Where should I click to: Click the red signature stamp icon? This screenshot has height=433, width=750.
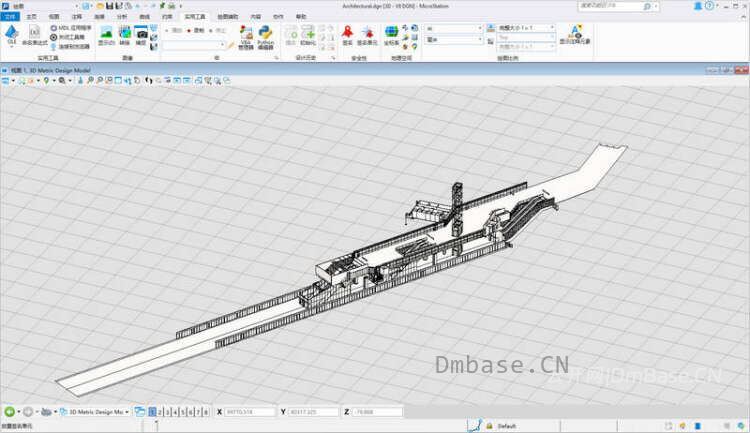point(347,36)
